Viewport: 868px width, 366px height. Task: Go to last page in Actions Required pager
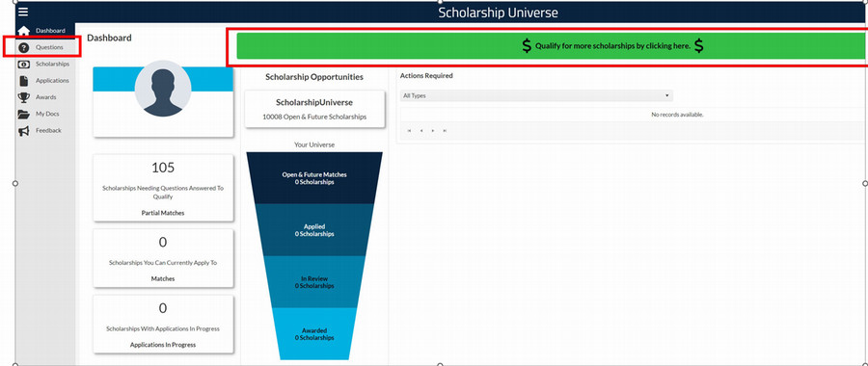445,130
